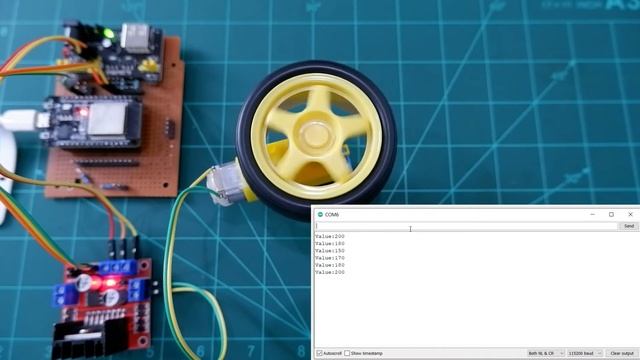Enable the Show timestamp checkbox
The width and height of the screenshot is (640, 360).
pos(347,353)
